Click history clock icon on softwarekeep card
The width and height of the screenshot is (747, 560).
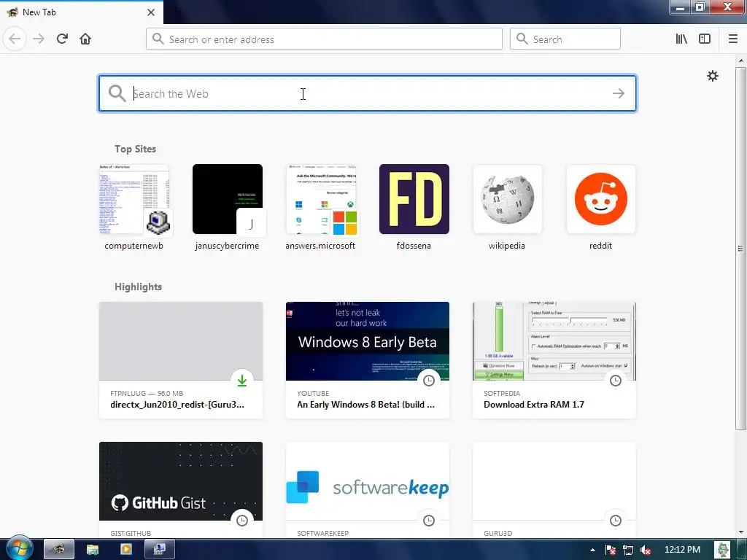point(429,521)
